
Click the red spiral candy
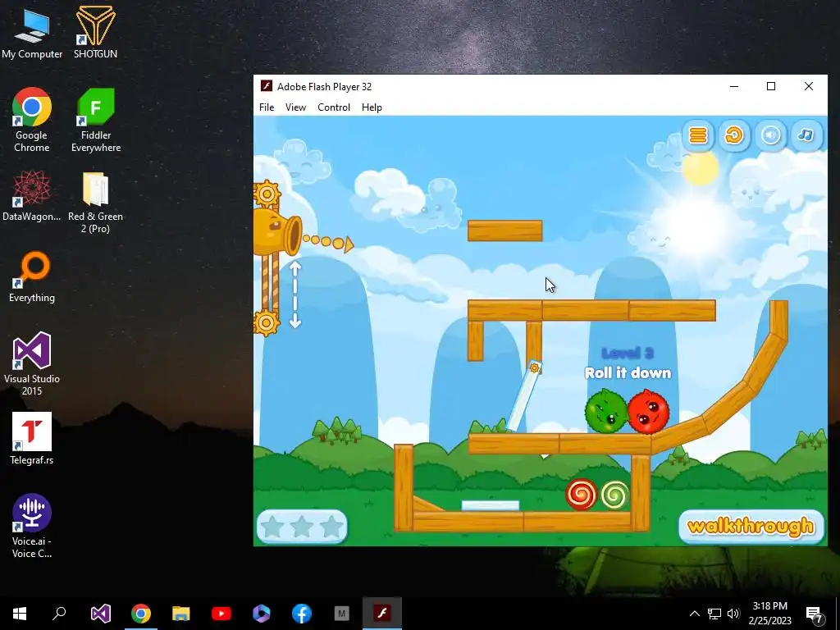click(x=582, y=495)
